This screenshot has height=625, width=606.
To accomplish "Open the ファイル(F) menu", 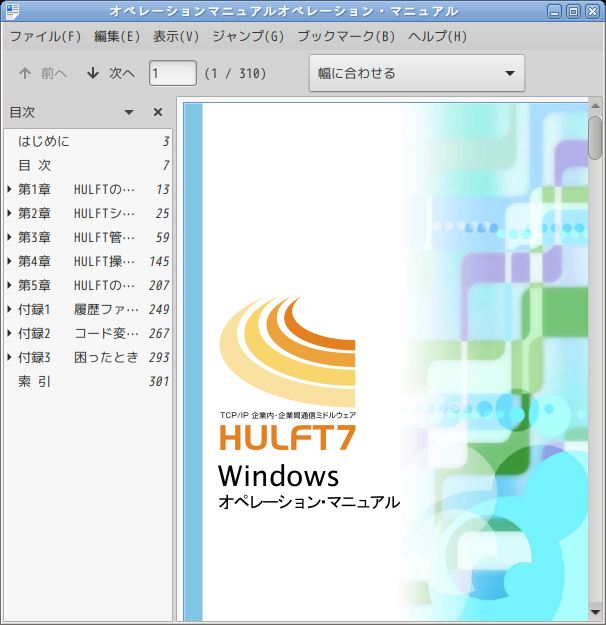I will tap(45, 37).
